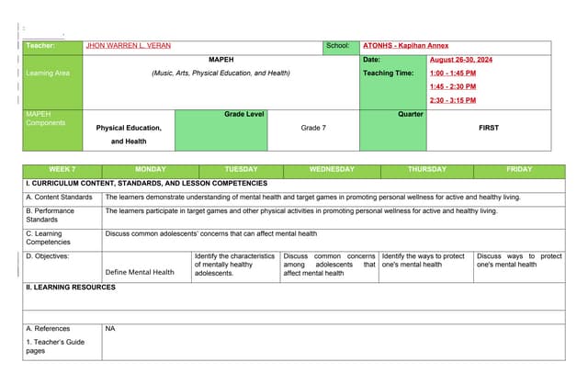
Task: Select the MONDAY column header
Action: pos(150,170)
